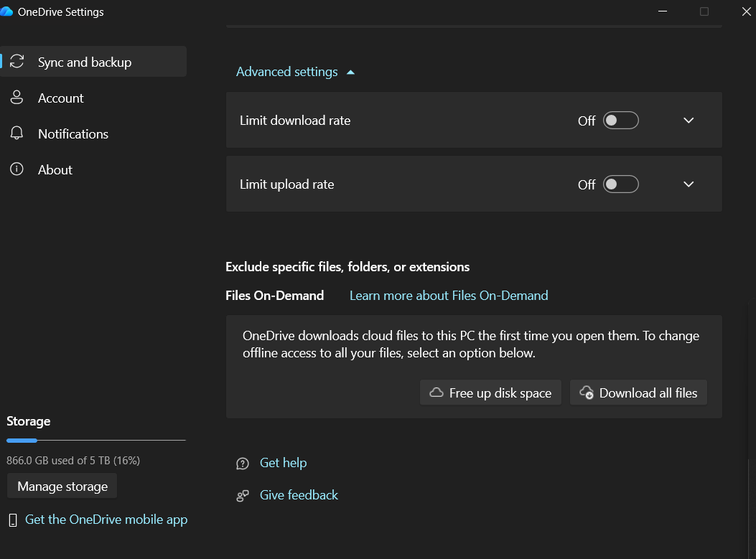Click the Notifications bell icon
This screenshot has width=756, height=559.
coord(17,133)
